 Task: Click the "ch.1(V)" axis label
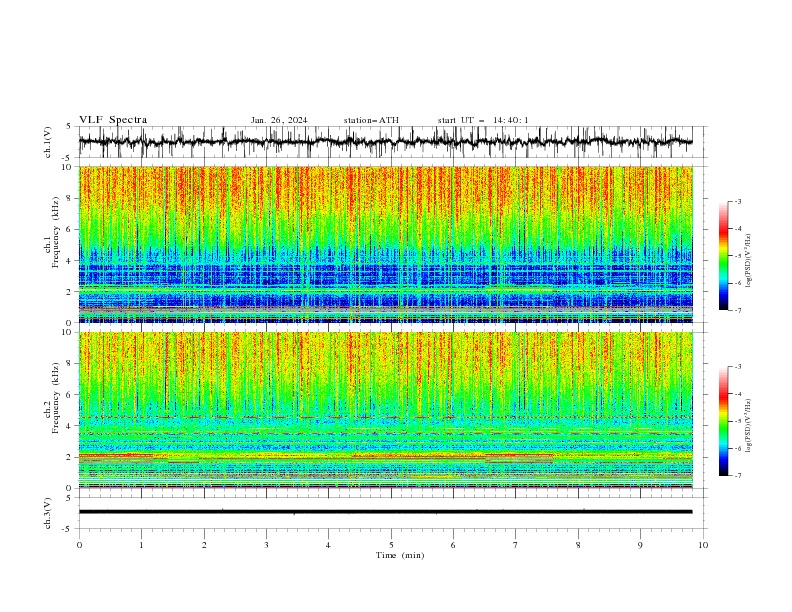click(x=48, y=142)
